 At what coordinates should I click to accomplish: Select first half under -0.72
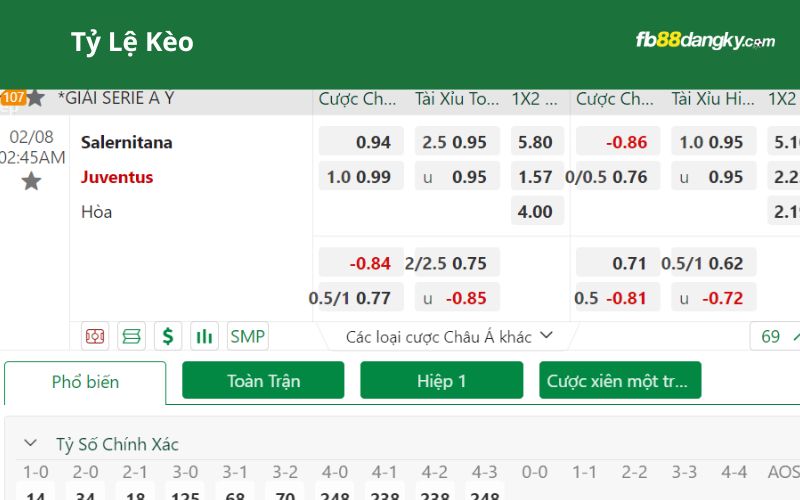(714, 297)
